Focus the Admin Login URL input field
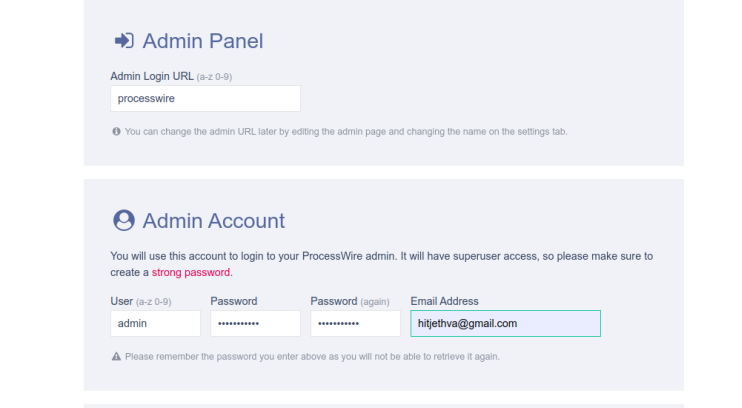Screen dimensions: 742x408 (205, 99)
